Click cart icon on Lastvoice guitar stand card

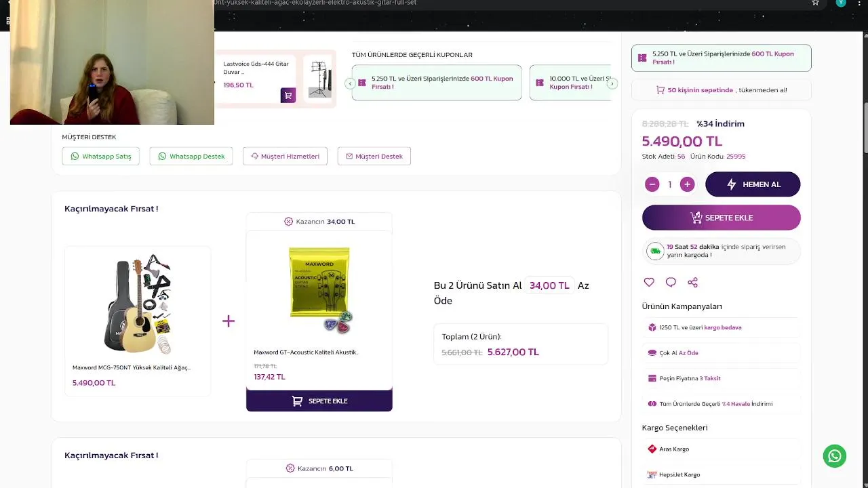click(288, 96)
